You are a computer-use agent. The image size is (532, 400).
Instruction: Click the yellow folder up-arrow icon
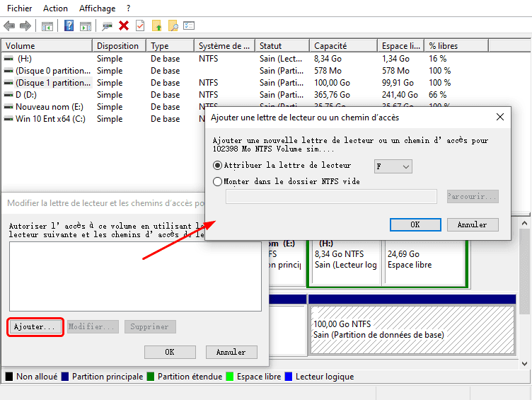click(157, 25)
